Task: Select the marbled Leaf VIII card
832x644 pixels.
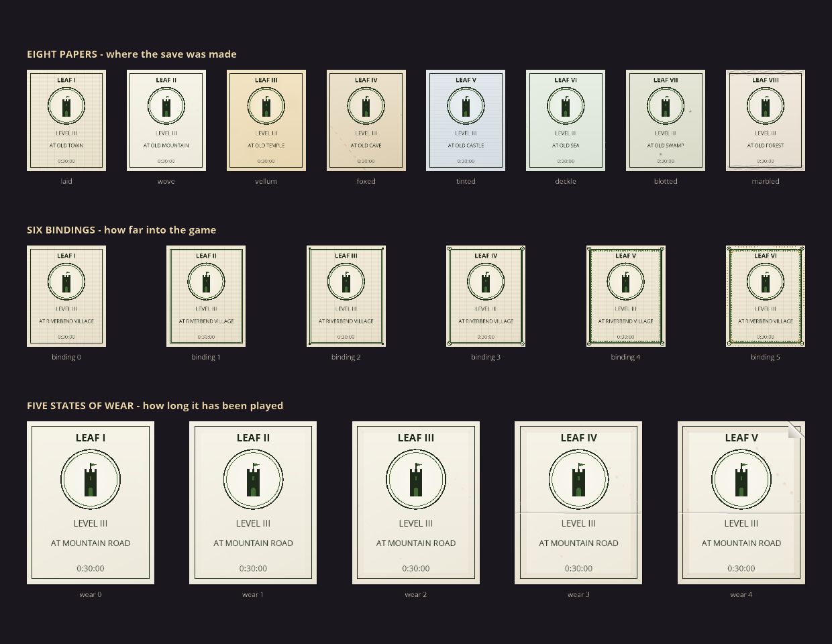Action: pyautogui.click(x=766, y=120)
